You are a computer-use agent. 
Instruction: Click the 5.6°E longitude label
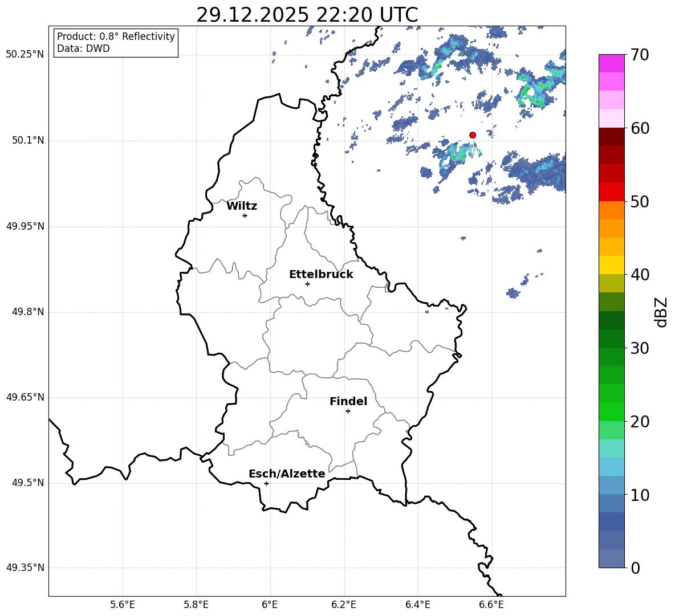(x=122, y=605)
